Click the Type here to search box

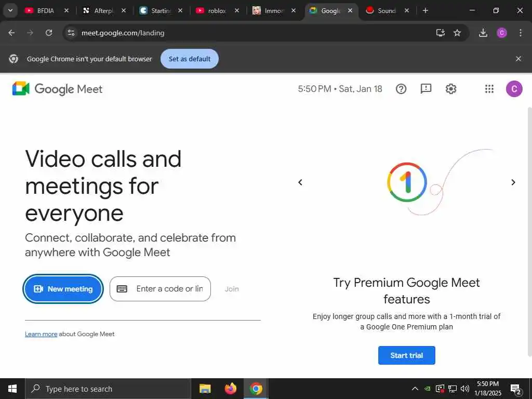click(108, 389)
